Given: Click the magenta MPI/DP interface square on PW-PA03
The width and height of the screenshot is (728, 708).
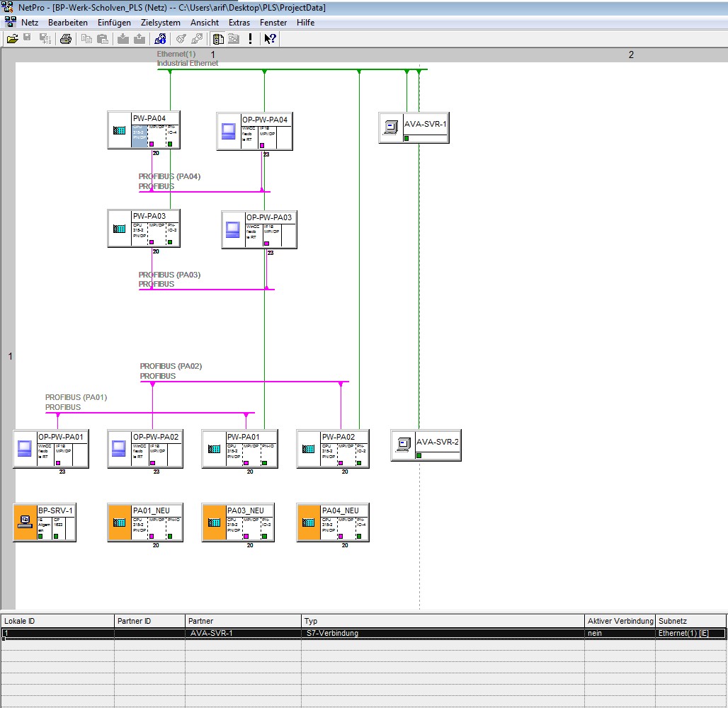Looking at the screenshot, I should [152, 242].
